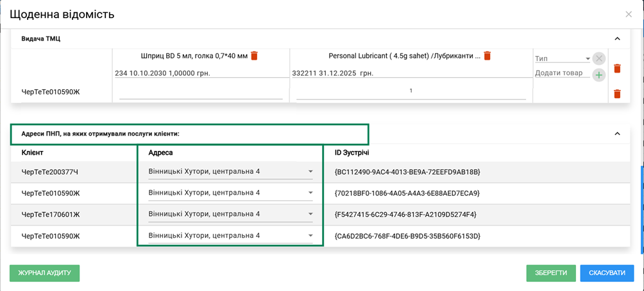Click the Додати товар field
644x291 pixels.
coord(563,73)
